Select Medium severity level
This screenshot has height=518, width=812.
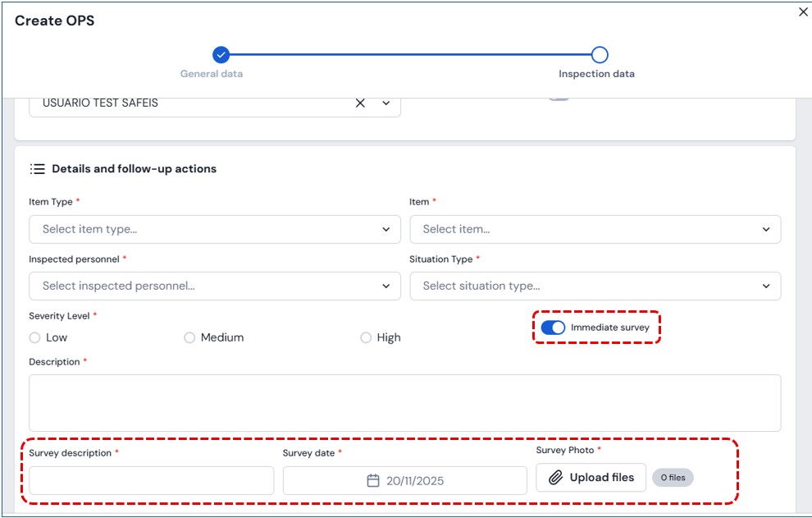pos(189,337)
